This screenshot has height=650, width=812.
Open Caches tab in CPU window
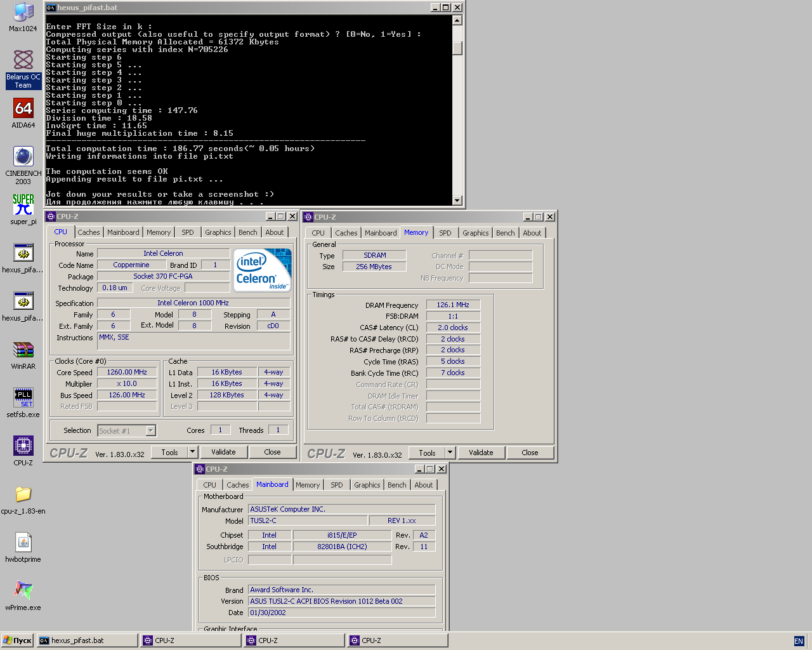89,232
